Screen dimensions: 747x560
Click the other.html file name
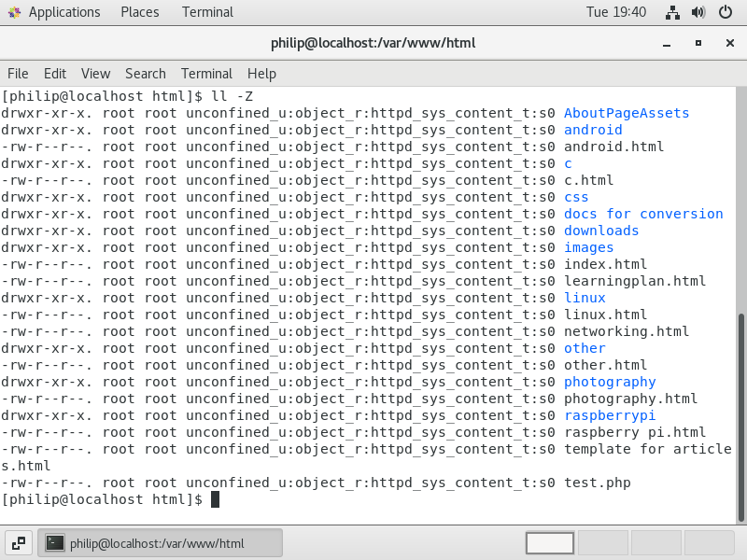pos(605,365)
